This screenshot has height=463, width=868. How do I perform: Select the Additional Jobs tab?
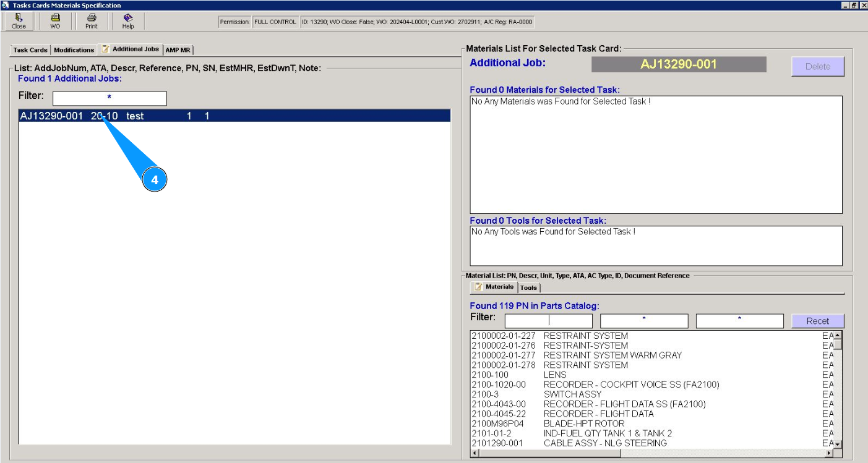pos(130,49)
